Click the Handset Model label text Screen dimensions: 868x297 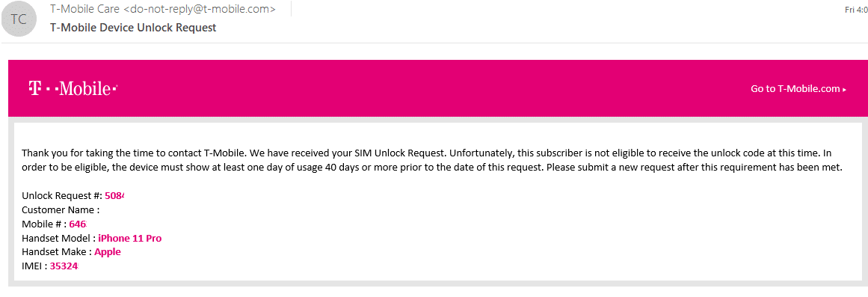pyautogui.click(x=58, y=238)
